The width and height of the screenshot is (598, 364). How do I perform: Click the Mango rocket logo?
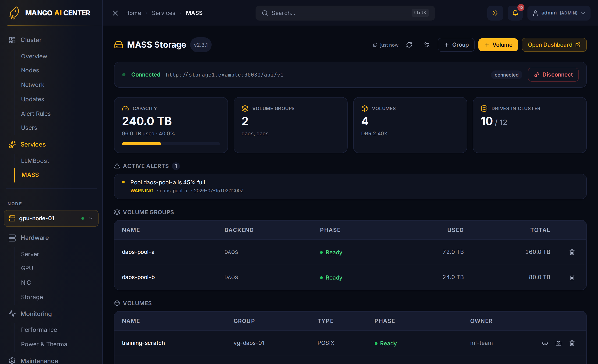(14, 13)
